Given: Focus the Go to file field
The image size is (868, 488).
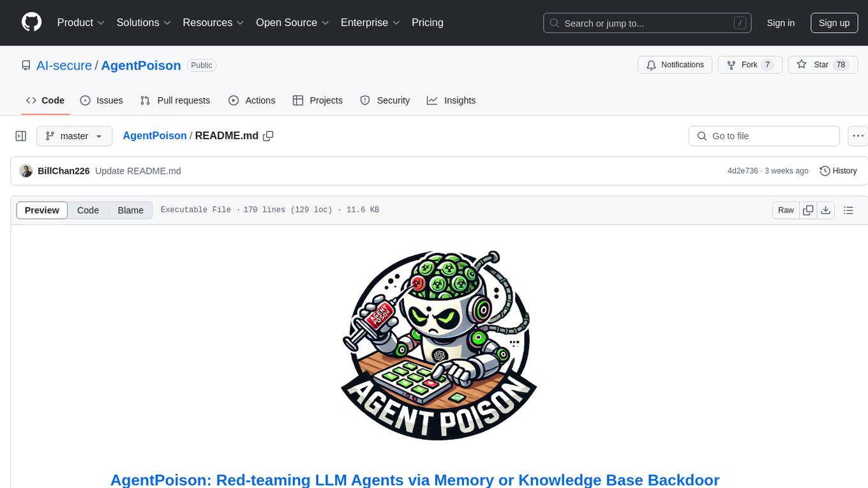Looking at the screenshot, I should point(764,136).
